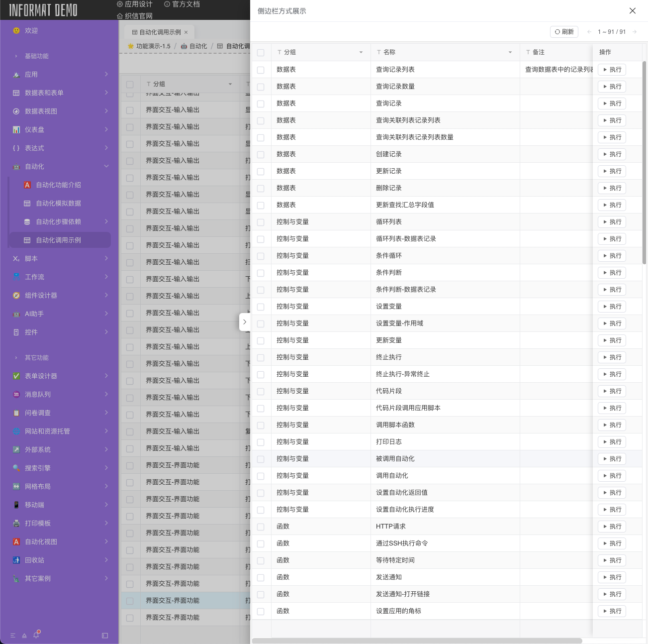Screen dimensions: 648x644
Task: Open the 分组 column dropdown in the side panel
Action: pyautogui.click(x=361, y=52)
